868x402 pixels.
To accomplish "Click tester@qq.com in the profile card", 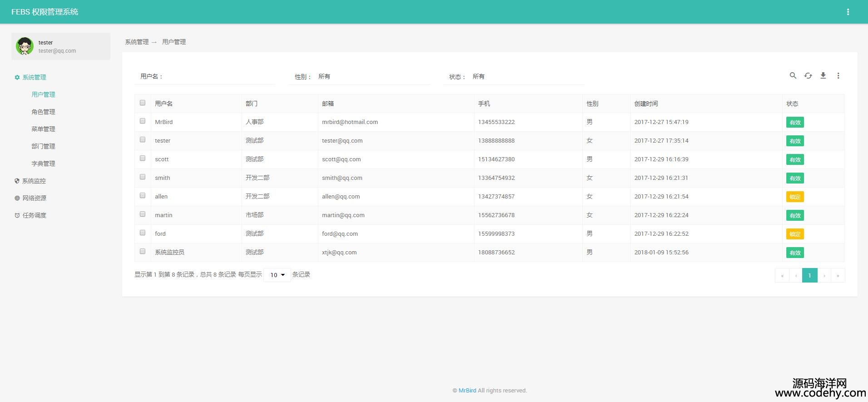I will [x=57, y=51].
